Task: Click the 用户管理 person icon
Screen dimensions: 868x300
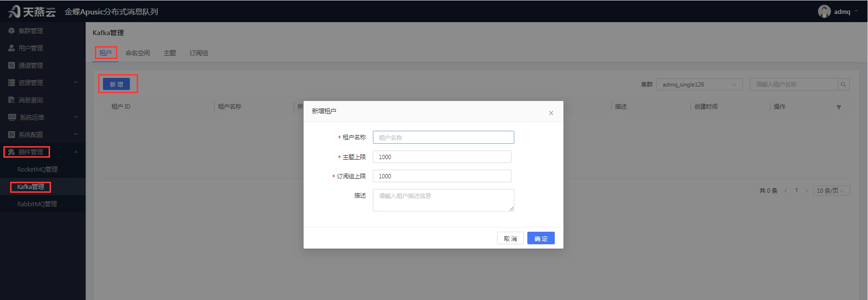Action: pyautogui.click(x=12, y=48)
